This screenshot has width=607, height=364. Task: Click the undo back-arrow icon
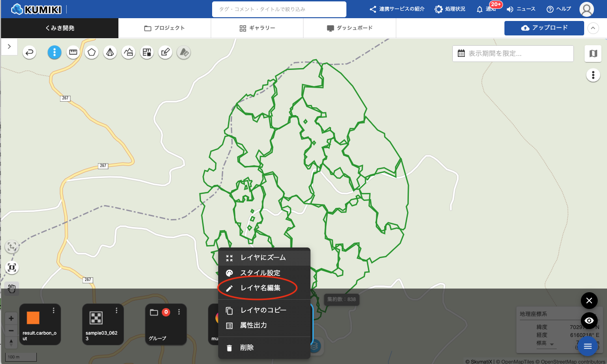30,53
